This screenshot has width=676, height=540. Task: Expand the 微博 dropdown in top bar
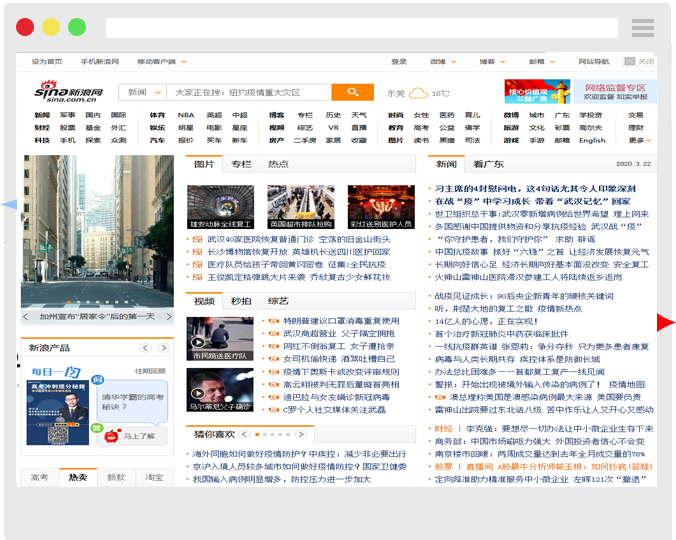point(442,62)
